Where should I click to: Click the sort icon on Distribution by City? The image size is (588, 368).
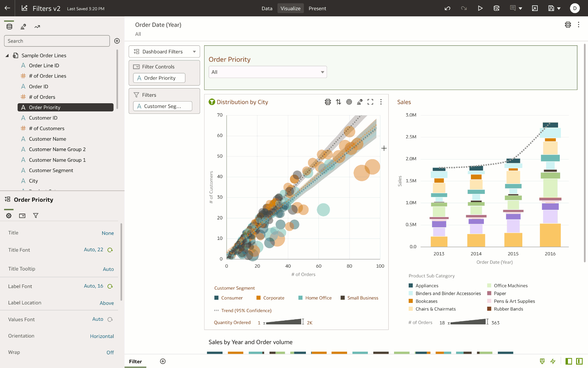coord(338,102)
